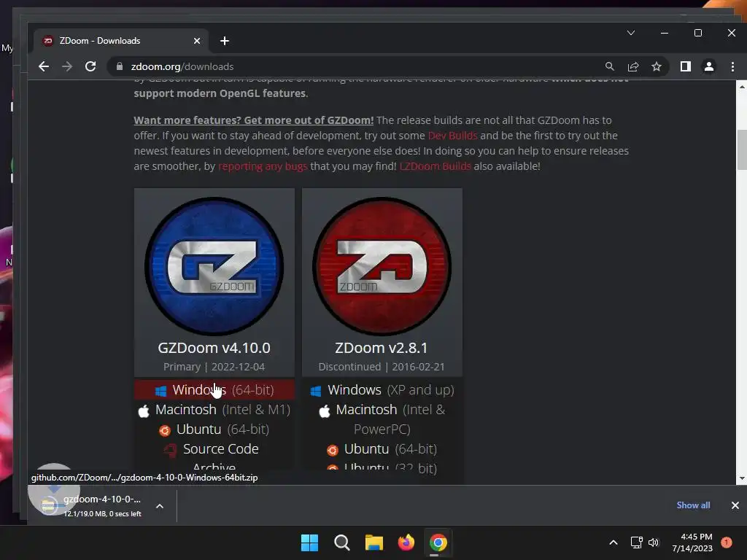Download GZDoom for Macintosh (Intel & M1)
This screenshot has height=560, width=747.
pyautogui.click(x=214, y=410)
